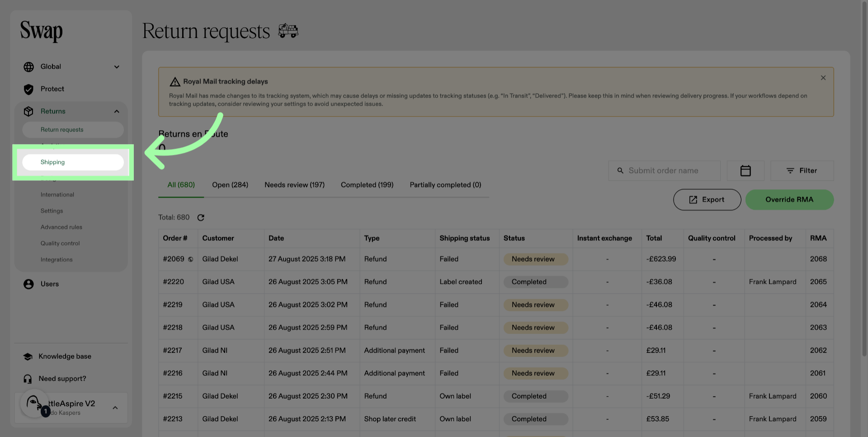Refresh the total returns count
Viewport: 868px width, 437px height.
[x=201, y=218]
